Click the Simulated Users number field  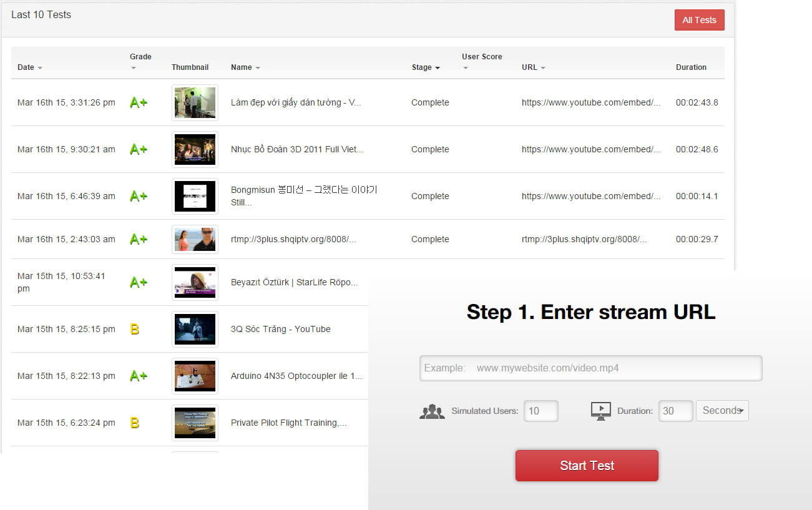click(x=541, y=411)
